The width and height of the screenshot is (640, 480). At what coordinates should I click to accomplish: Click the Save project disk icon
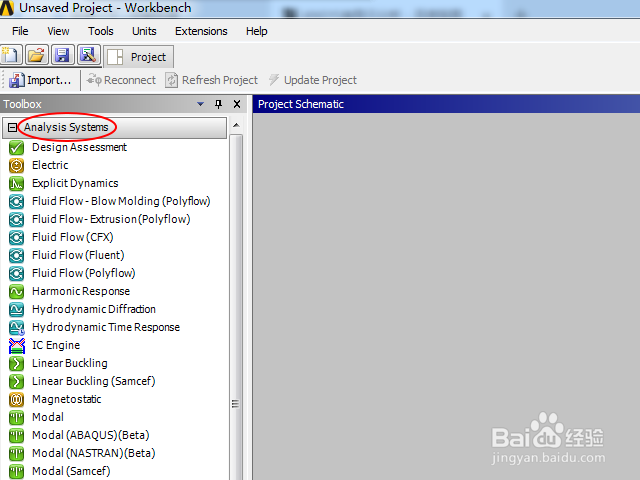tap(62, 55)
